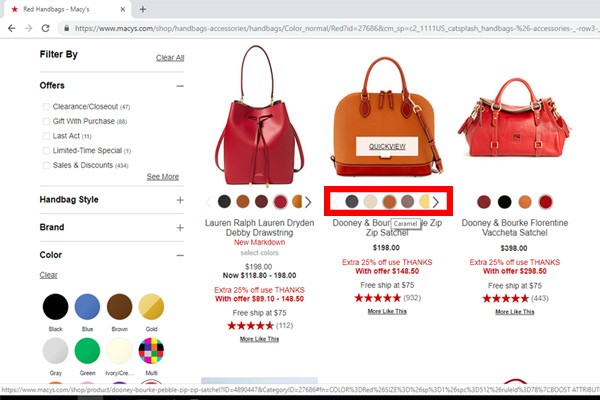The width and height of the screenshot is (600, 400).
Task: Open Quickview for the orange satchel
Action: coord(387,146)
